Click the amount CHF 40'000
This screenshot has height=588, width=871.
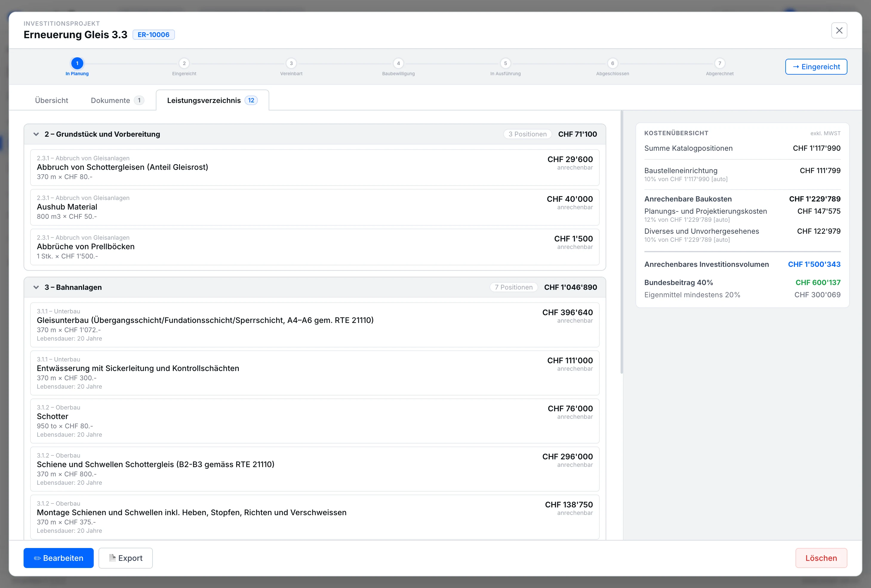(x=570, y=199)
